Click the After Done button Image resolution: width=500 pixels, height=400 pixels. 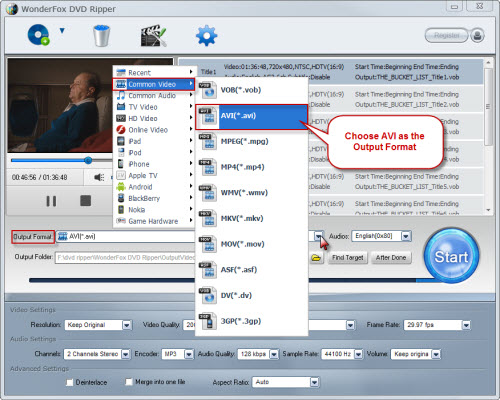[391, 258]
